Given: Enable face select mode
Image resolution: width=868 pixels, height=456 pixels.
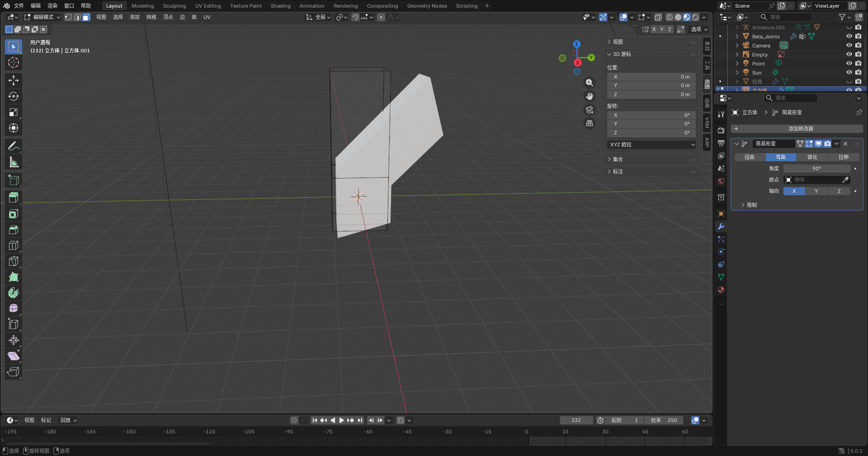Looking at the screenshot, I should 86,17.
